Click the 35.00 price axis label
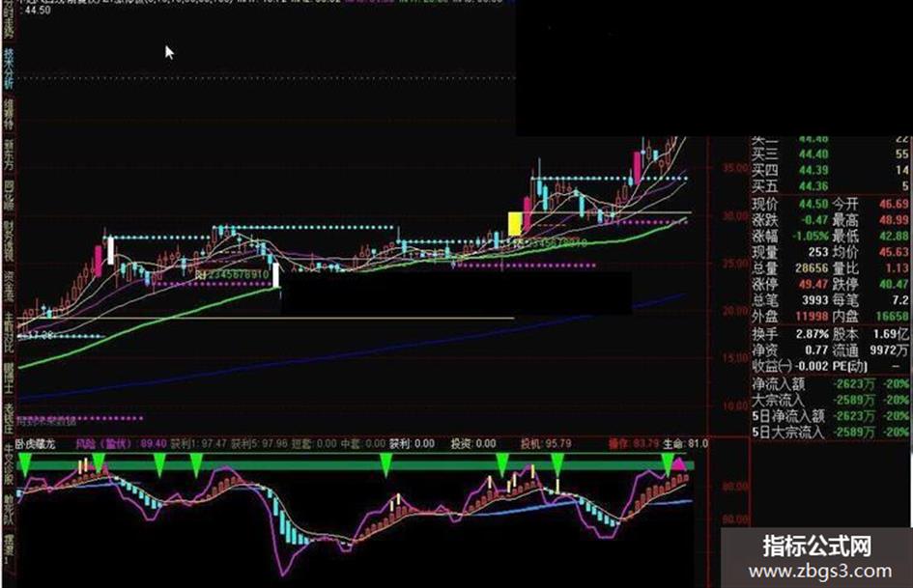The image size is (913, 588). [x=735, y=168]
